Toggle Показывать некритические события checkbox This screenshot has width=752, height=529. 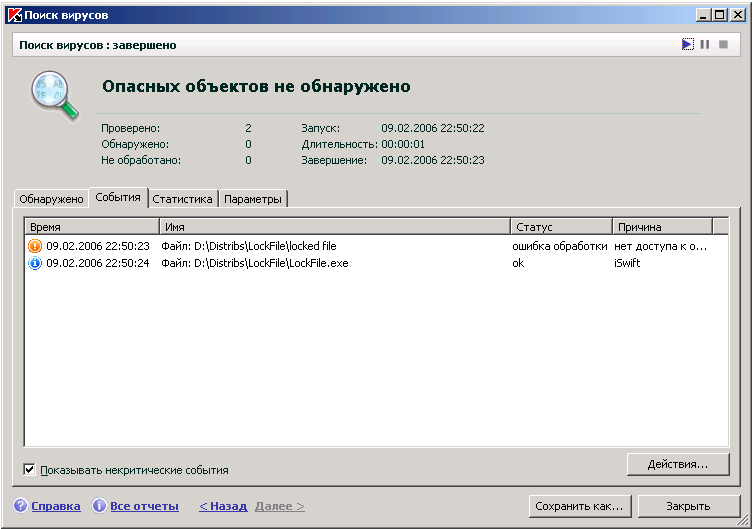pos(29,470)
